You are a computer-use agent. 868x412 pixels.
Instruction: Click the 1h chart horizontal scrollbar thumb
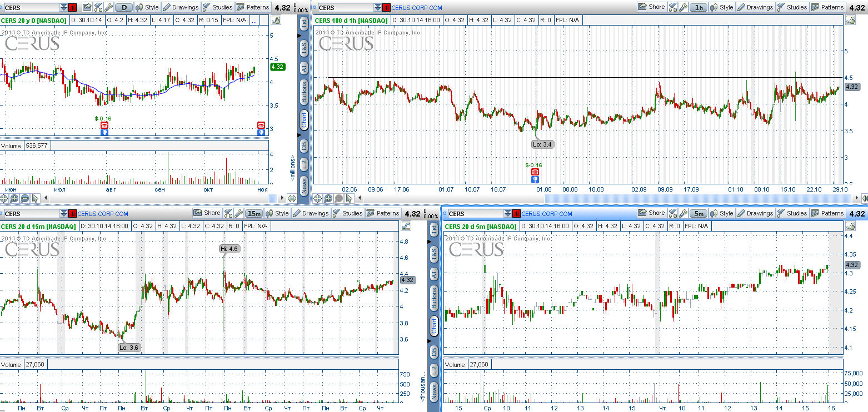pyautogui.click(x=699, y=198)
